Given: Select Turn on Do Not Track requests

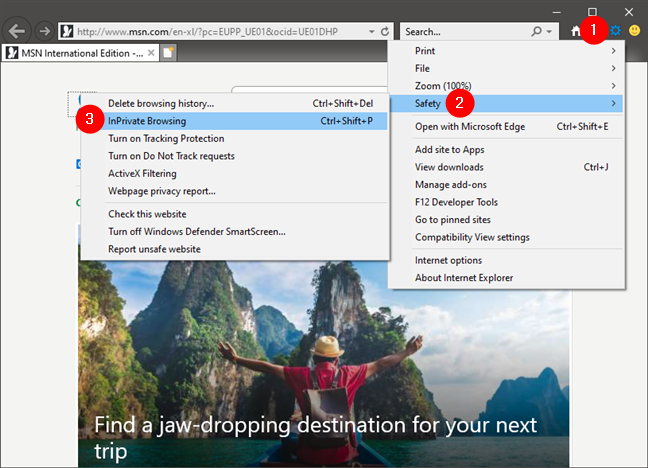Looking at the screenshot, I should 234,156.
